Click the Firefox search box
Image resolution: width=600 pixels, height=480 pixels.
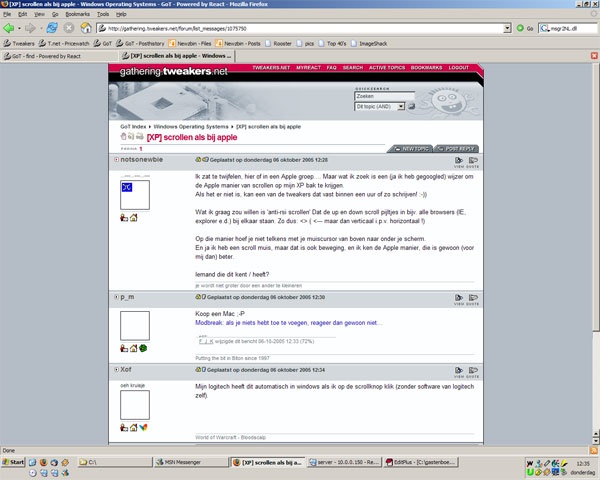[x=568, y=28]
